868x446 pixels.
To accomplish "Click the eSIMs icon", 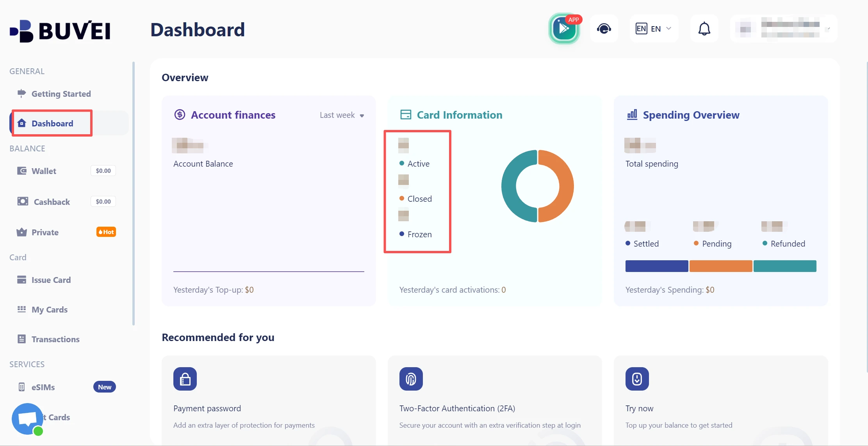I will click(x=21, y=387).
